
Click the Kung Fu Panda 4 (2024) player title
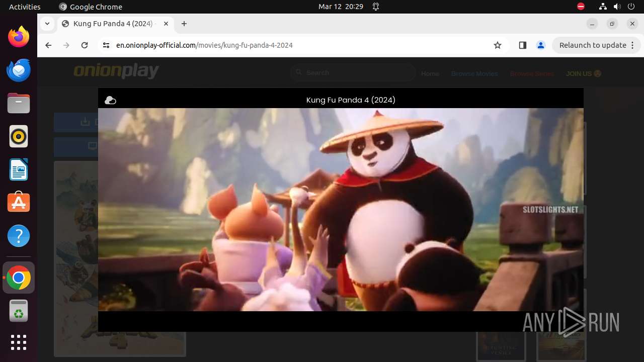tap(351, 100)
